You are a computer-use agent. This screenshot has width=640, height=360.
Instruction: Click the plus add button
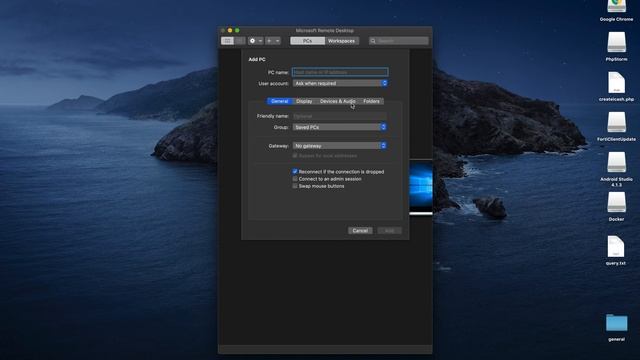point(269,41)
